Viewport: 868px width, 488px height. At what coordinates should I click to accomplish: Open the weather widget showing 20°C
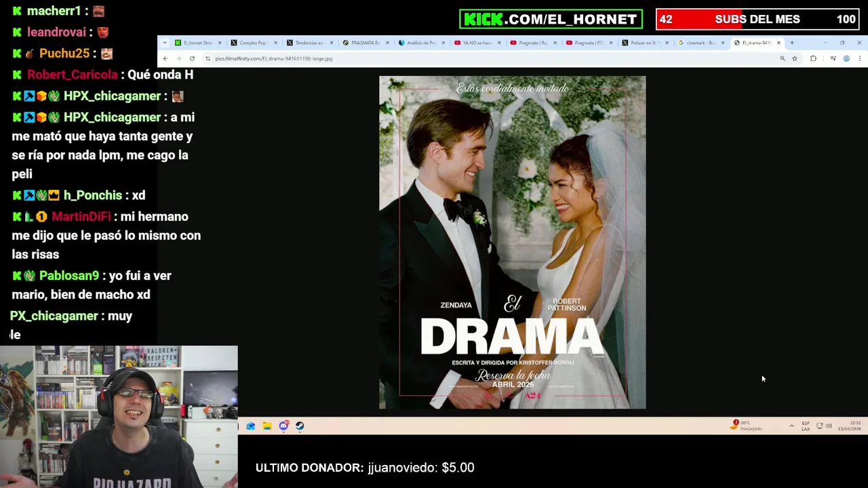pos(747,426)
